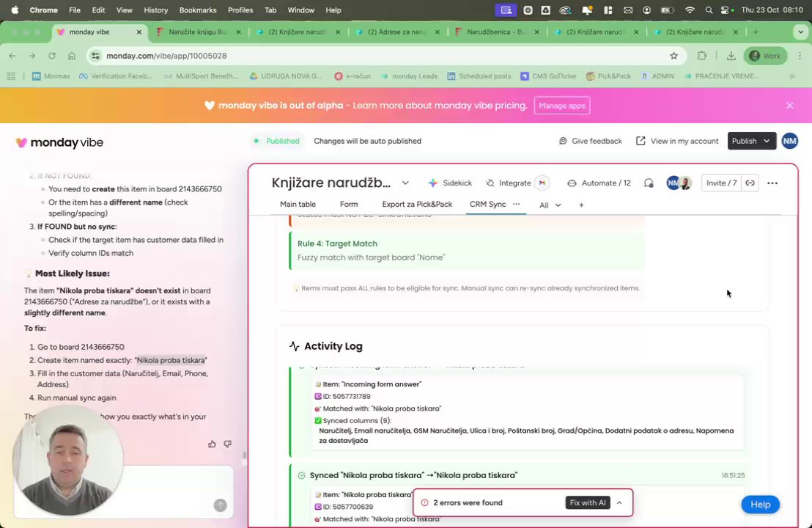Open Minimax bookmark
This screenshot has width=812, height=528.
[51, 76]
